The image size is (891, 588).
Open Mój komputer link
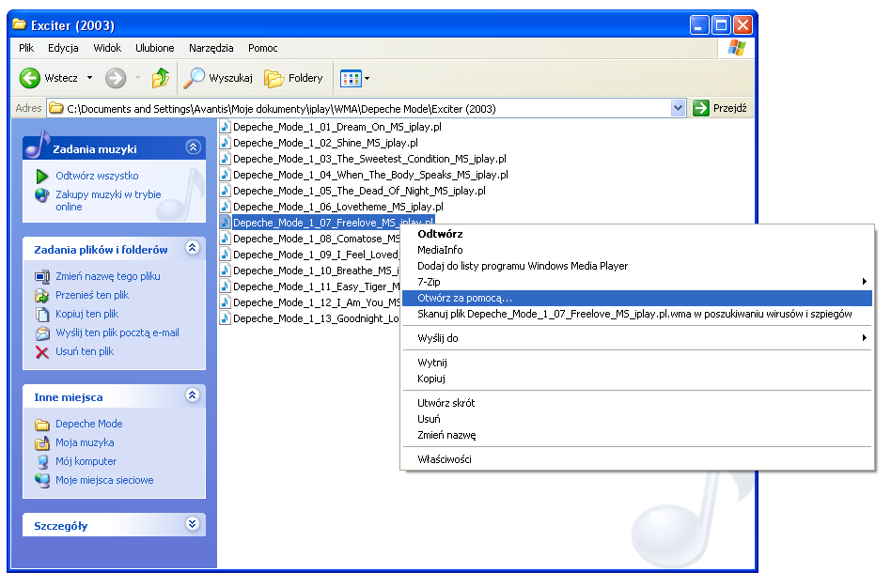tap(86, 461)
